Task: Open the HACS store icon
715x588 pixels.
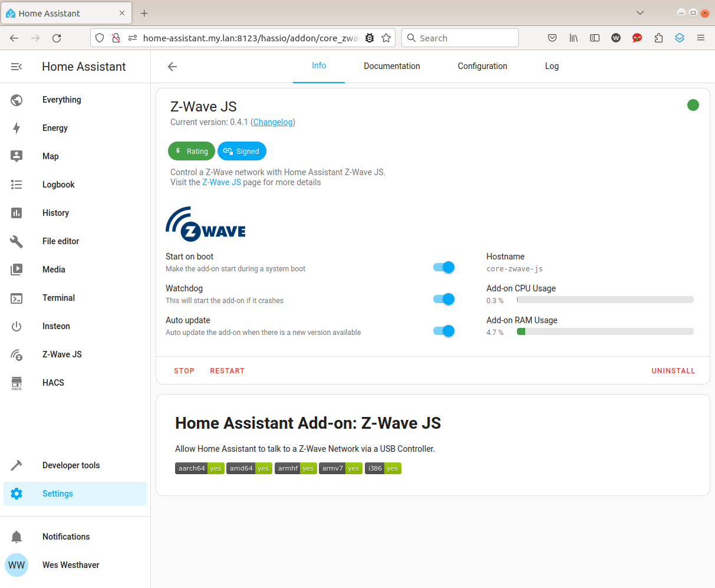Action: click(17, 383)
